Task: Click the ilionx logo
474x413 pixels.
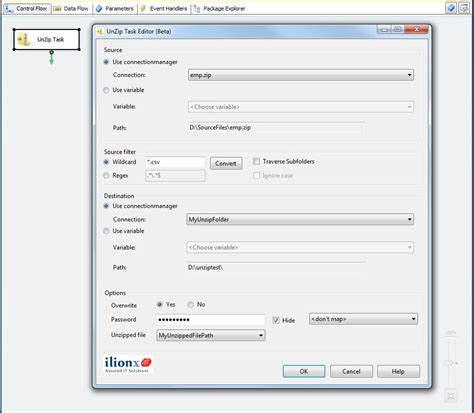Action: click(x=128, y=364)
